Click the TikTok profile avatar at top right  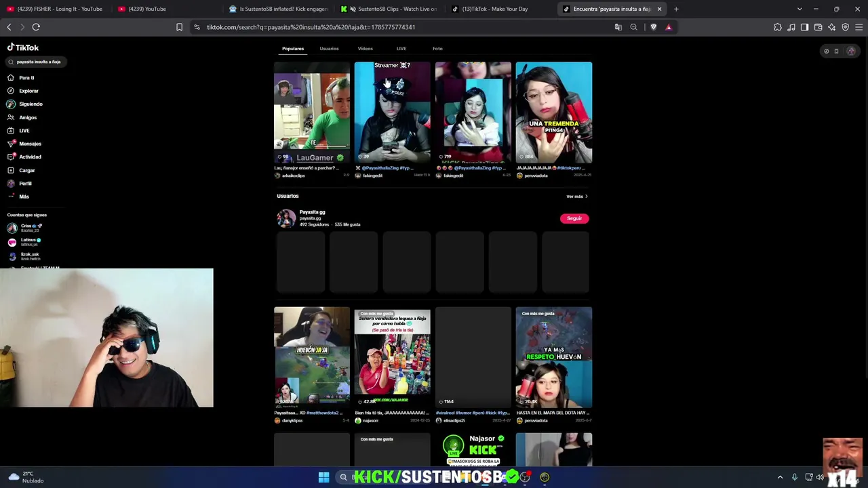[851, 51]
